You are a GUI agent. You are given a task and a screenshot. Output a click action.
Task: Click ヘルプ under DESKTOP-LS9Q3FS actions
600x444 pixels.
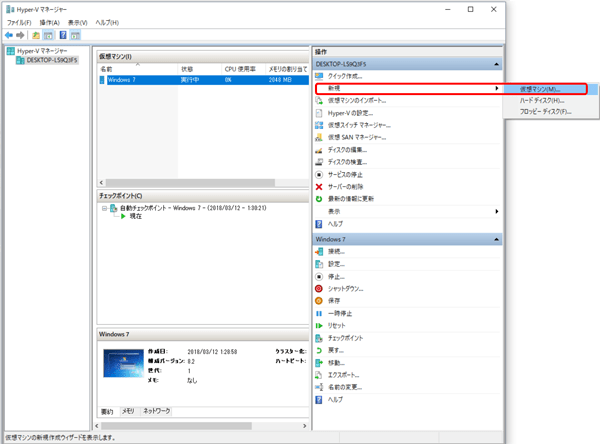tap(336, 224)
